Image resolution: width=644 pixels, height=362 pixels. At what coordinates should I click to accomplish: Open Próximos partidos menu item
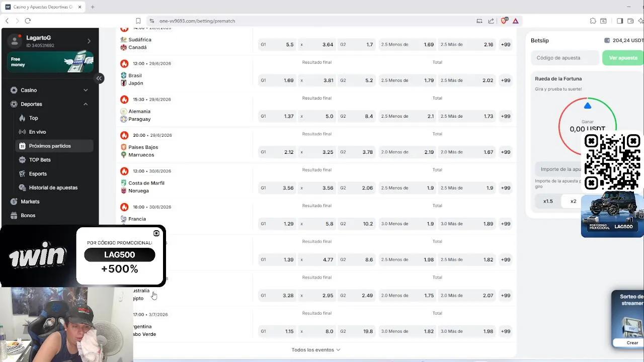click(54, 146)
